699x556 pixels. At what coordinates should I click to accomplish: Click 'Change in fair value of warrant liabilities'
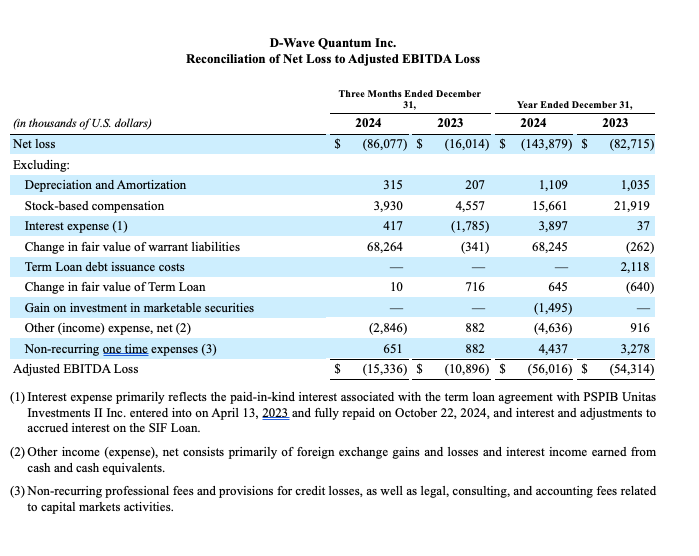132,247
